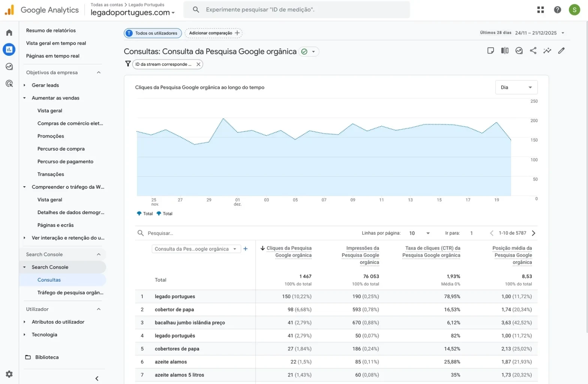This screenshot has width=588, height=384.
Task: Click Adicionar comparação button
Action: pos(214,33)
